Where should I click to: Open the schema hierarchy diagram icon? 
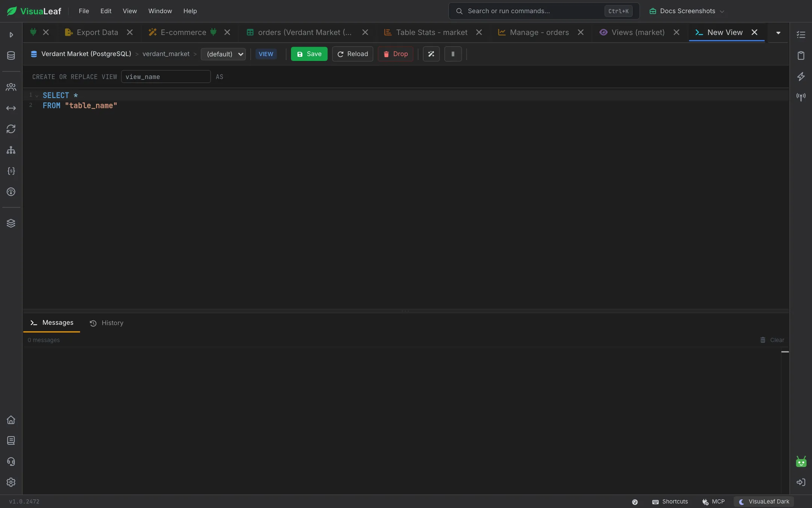pyautogui.click(x=11, y=150)
